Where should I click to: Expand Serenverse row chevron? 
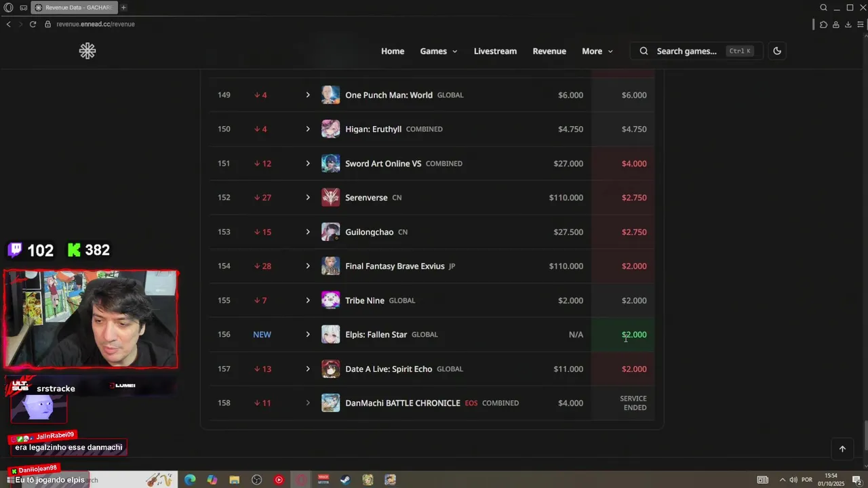pos(307,197)
